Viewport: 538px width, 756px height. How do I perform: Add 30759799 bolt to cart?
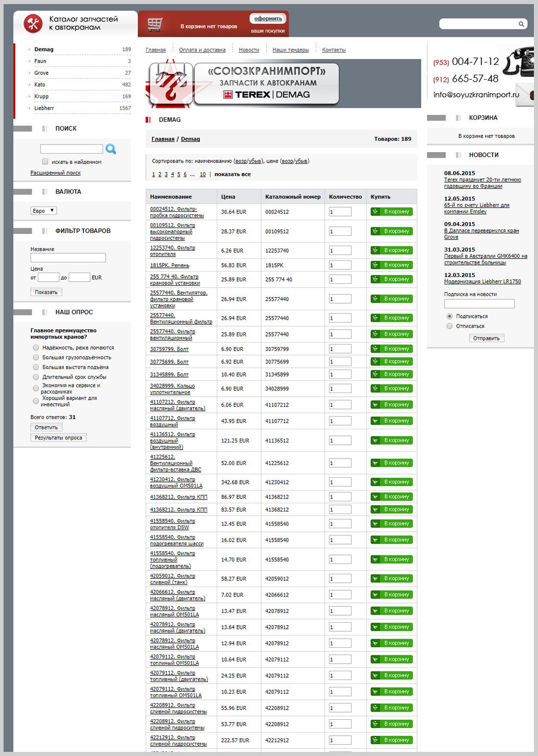(x=391, y=349)
